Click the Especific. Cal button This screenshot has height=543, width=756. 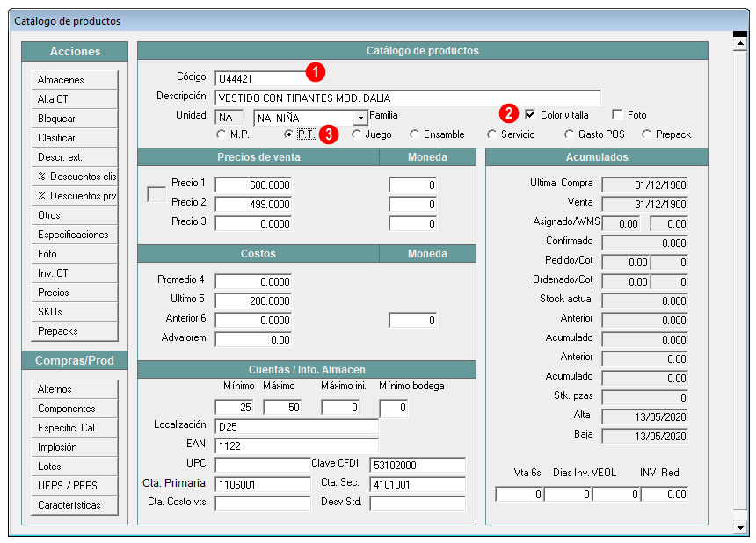74,427
